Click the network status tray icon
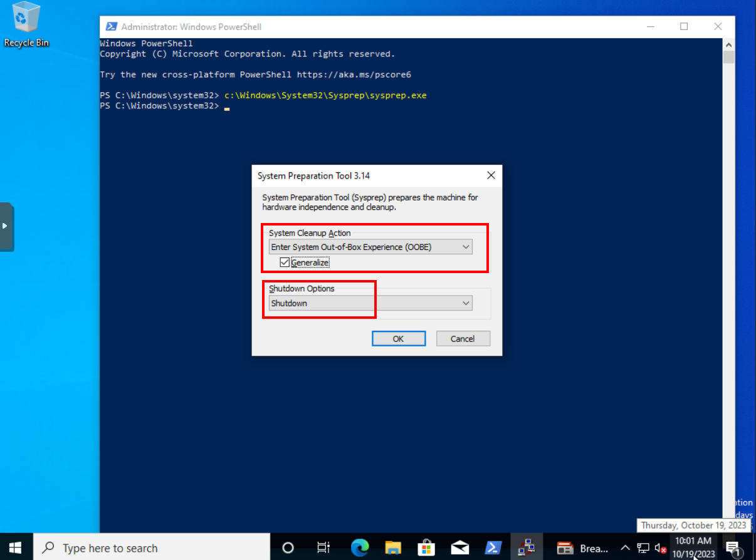 pos(643,548)
